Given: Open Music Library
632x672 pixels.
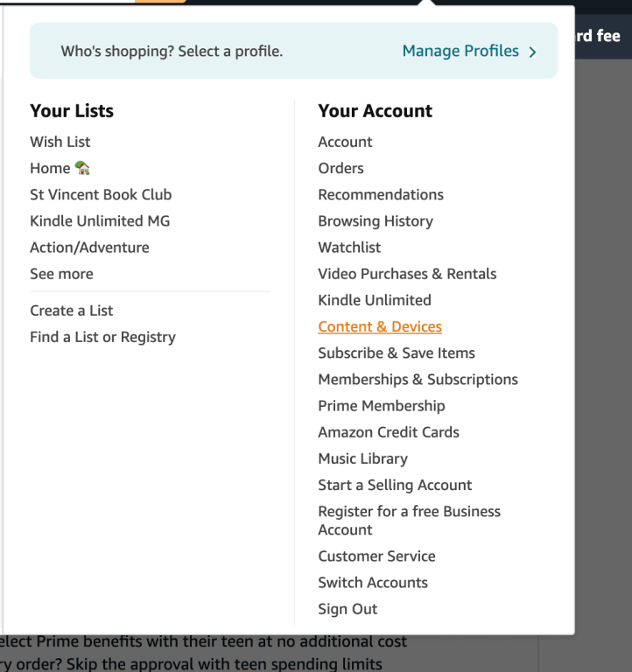Looking at the screenshot, I should pos(362,458).
